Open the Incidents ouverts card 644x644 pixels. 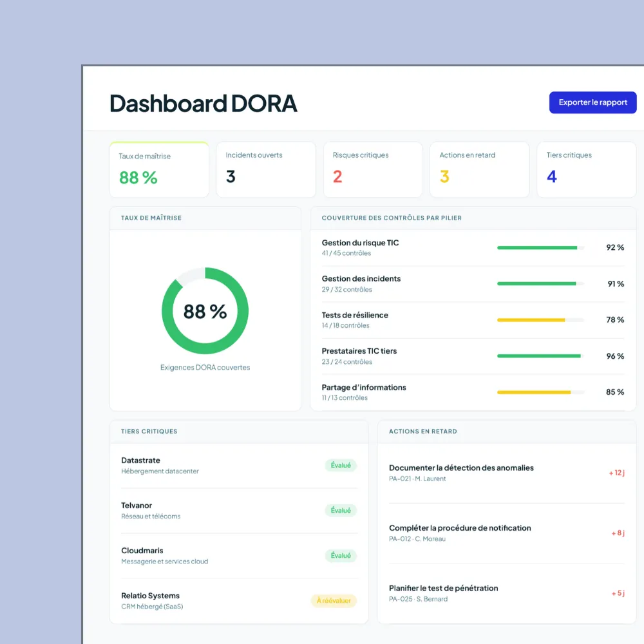point(266,169)
